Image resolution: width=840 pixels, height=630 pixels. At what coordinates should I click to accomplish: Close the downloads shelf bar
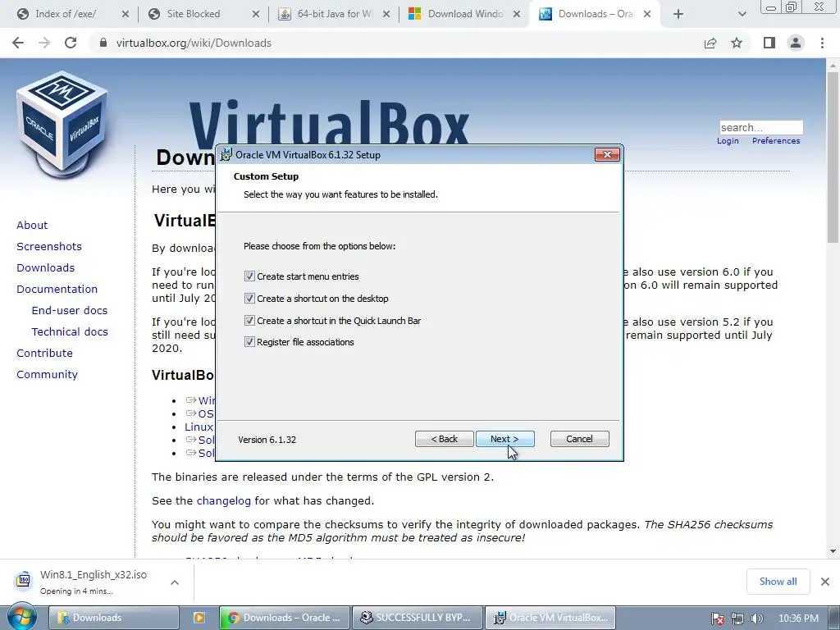(x=825, y=582)
